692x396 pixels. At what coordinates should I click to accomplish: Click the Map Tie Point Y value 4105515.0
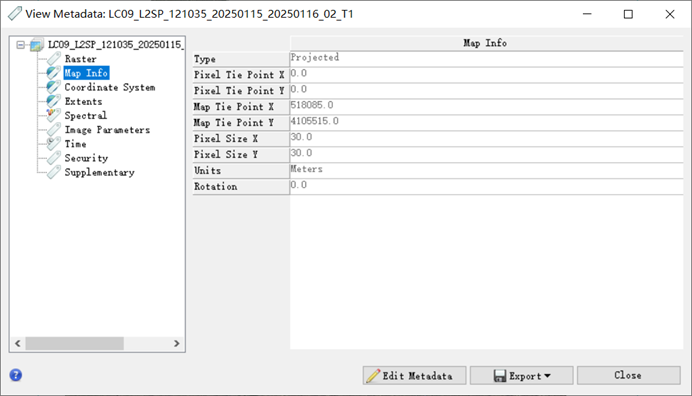tap(486, 122)
